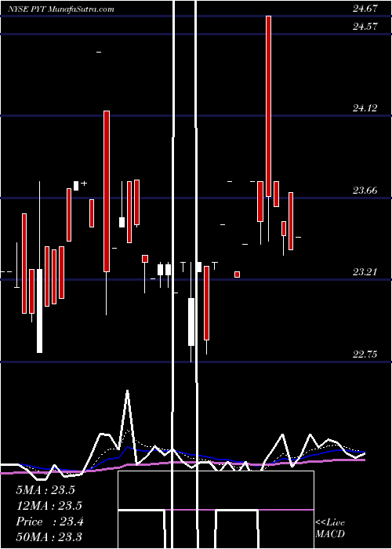Screen dimensions: 392x549
Task: Click the 12MA : 23.5 readout
Action: [x=49, y=506]
